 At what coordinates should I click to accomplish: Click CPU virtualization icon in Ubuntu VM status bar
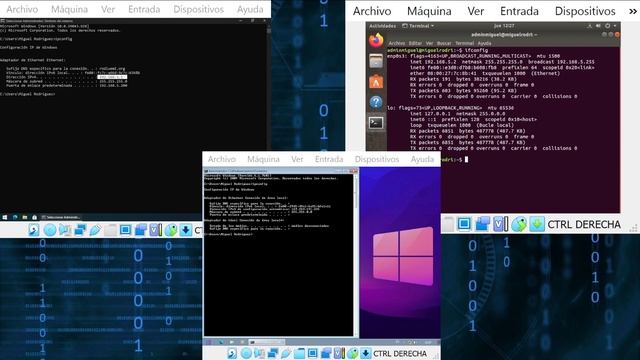(x=501, y=224)
